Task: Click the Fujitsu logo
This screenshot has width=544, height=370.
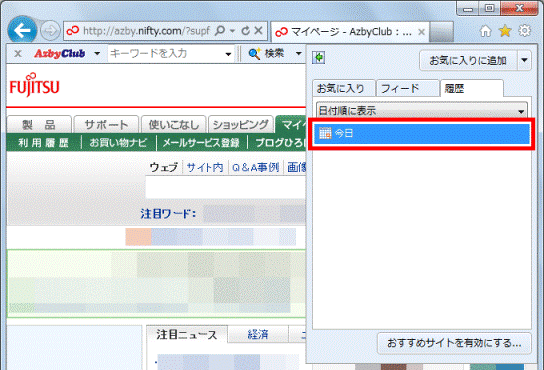Action: pos(34,84)
